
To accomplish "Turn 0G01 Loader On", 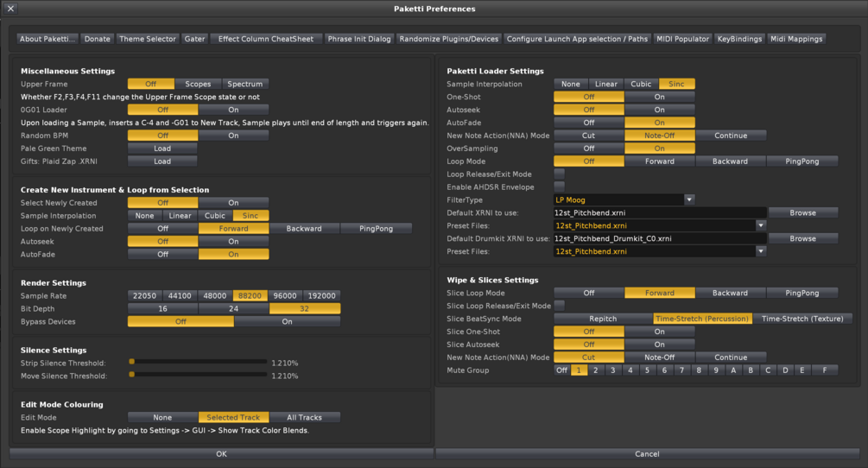I will click(x=233, y=110).
